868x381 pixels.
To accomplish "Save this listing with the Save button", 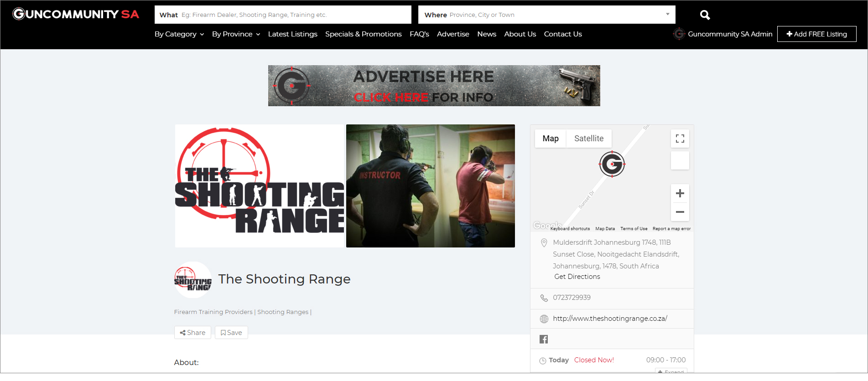I will (x=231, y=333).
